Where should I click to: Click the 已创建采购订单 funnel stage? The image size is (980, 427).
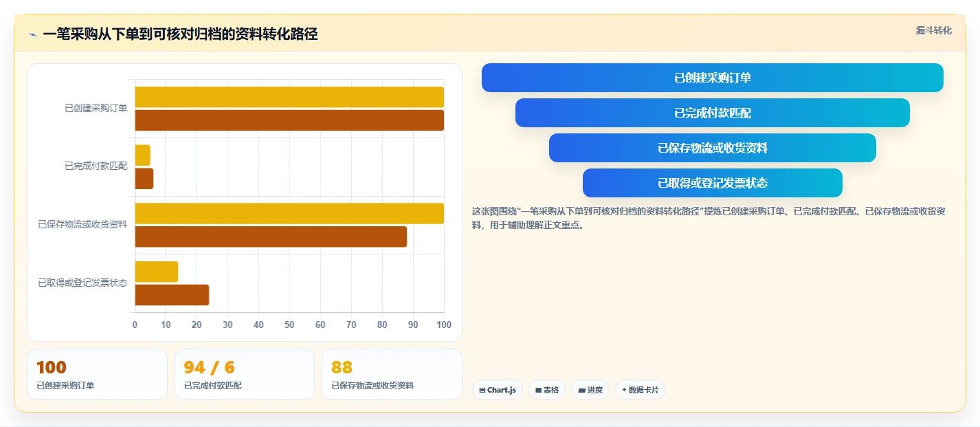[713, 78]
